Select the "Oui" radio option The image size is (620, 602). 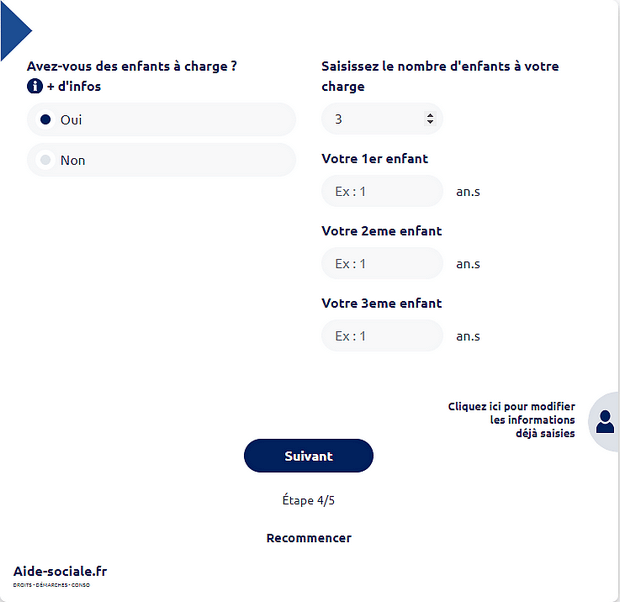pyautogui.click(x=45, y=120)
